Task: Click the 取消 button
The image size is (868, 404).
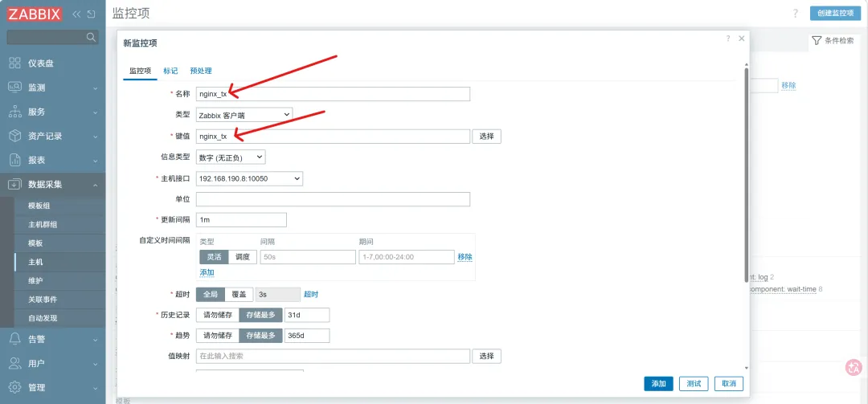Action: click(x=729, y=384)
